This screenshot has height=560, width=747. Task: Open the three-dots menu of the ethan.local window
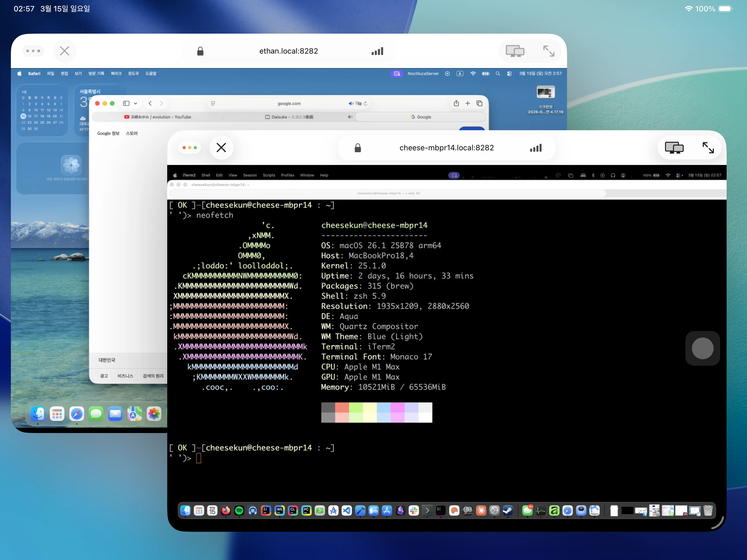coord(33,51)
